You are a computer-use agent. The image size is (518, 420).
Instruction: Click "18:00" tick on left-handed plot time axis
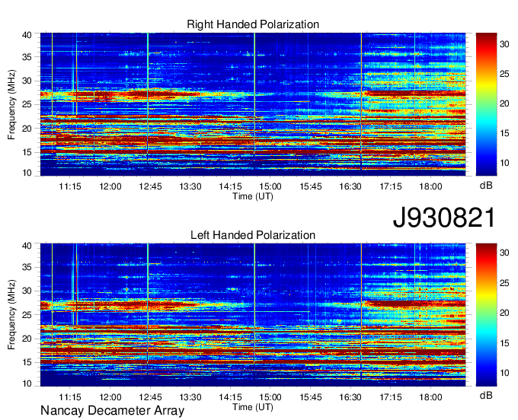431,397
